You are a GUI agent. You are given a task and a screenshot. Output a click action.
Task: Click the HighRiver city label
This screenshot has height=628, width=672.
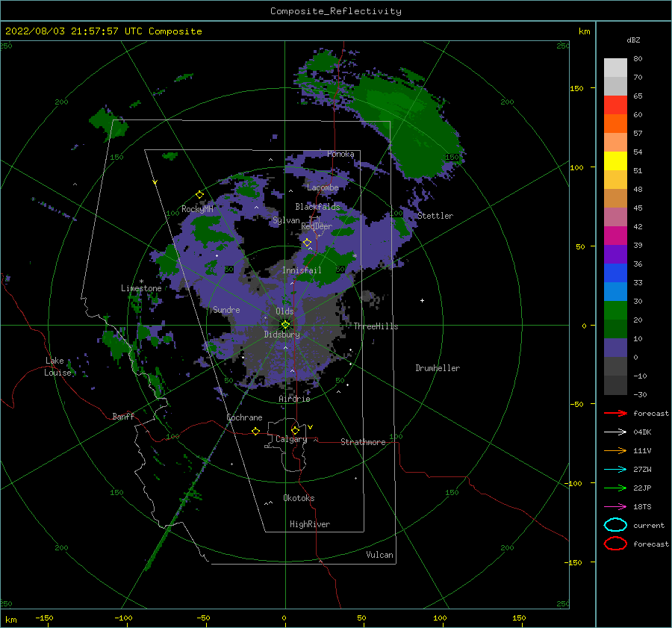click(310, 524)
